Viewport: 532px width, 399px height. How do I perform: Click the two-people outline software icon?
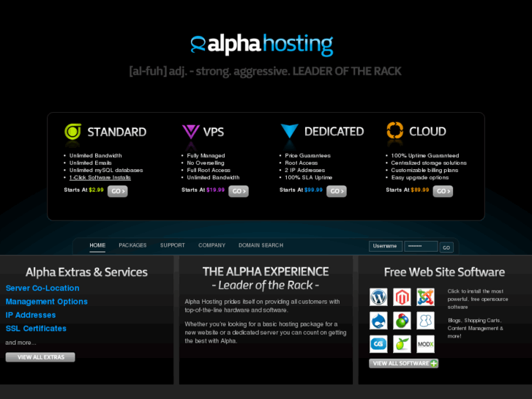pos(425,321)
